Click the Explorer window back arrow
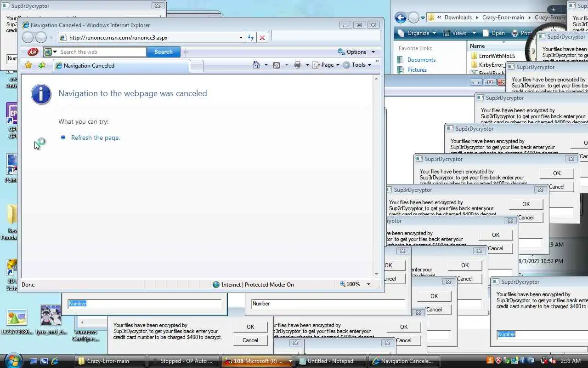The image size is (588, 368). [x=401, y=17]
